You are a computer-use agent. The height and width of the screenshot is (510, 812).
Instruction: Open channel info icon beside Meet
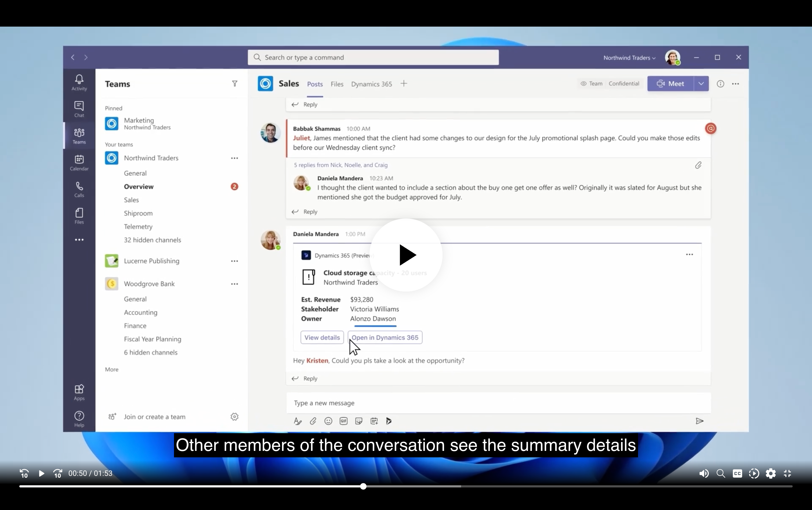tap(720, 84)
